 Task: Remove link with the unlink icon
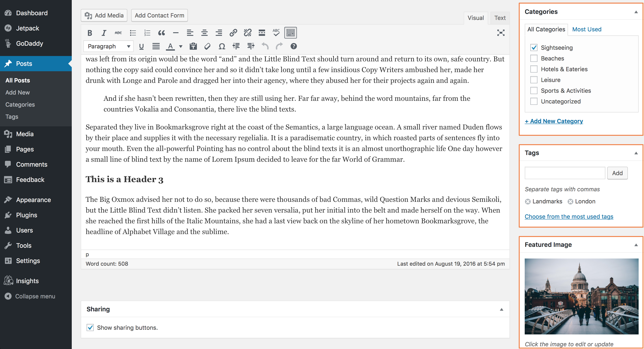tap(248, 33)
